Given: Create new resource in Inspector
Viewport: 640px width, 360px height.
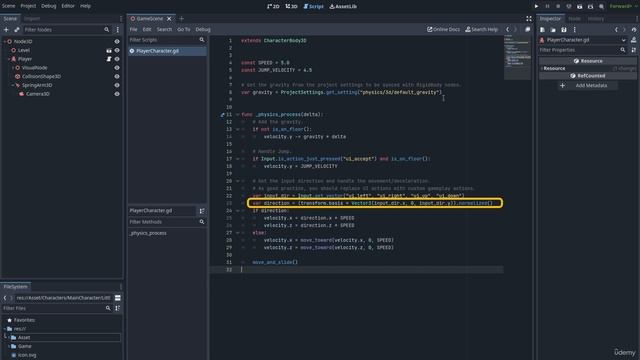Looking at the screenshot, I should click(x=542, y=29).
